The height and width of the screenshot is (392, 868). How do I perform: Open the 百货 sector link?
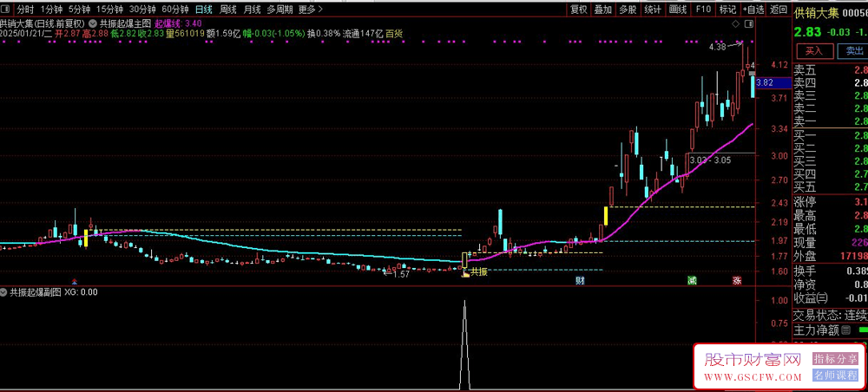point(394,34)
